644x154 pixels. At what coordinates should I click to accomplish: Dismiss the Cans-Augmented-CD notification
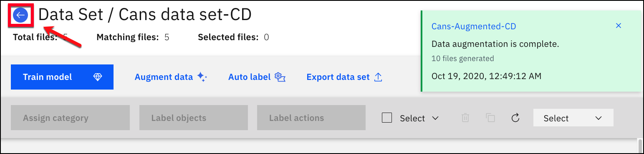coord(619,26)
